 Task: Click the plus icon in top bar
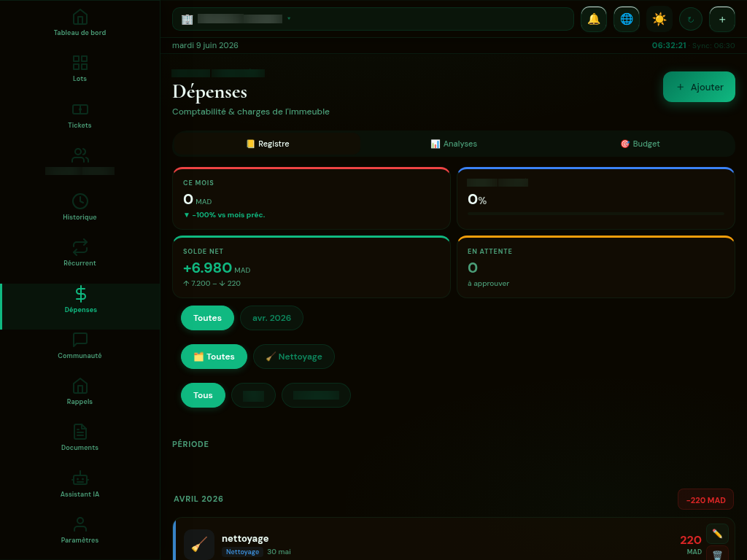pyautogui.click(x=722, y=19)
